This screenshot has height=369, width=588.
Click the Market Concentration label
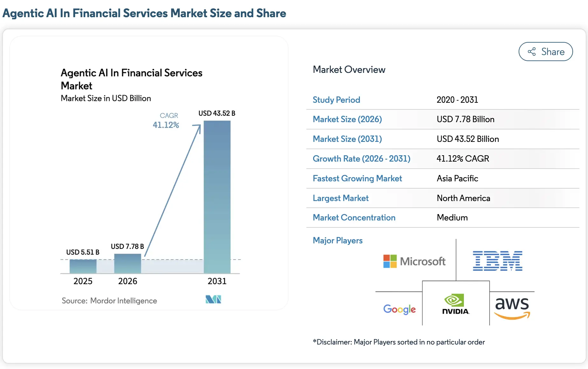click(354, 218)
